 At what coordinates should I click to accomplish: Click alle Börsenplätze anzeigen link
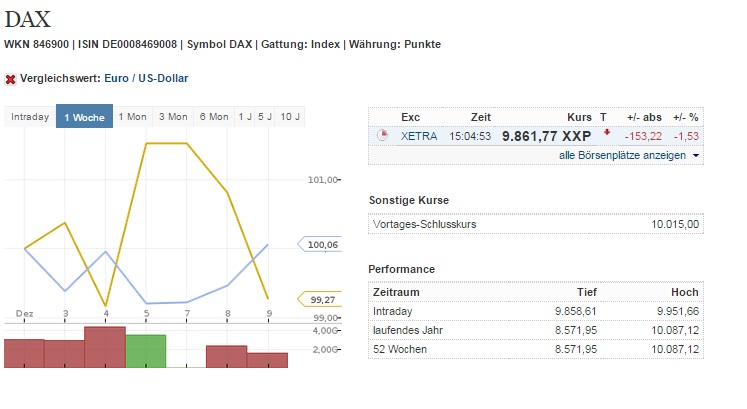[x=622, y=156]
